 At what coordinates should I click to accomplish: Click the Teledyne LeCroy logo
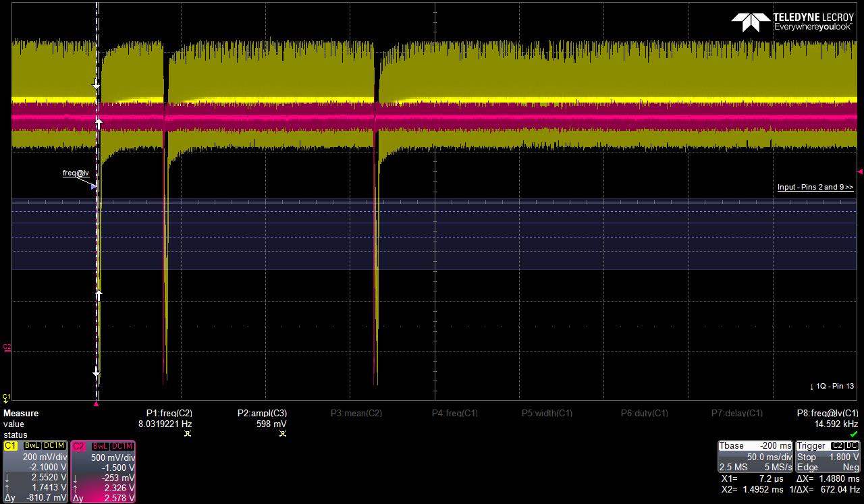click(x=792, y=22)
